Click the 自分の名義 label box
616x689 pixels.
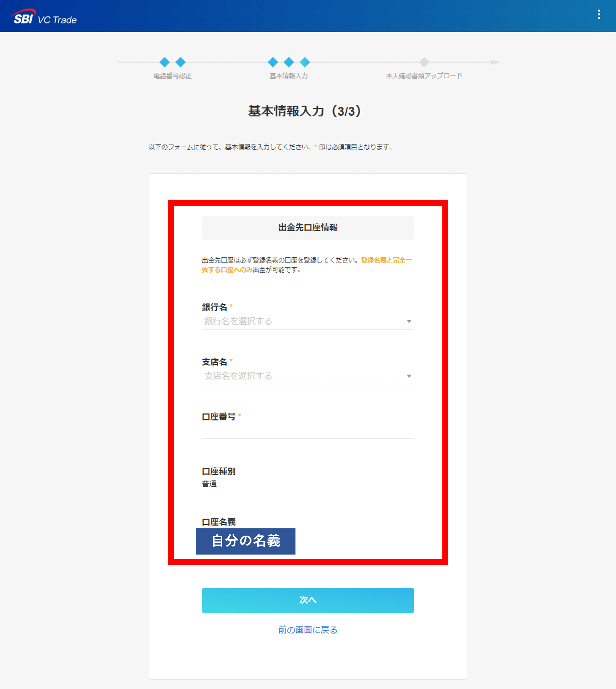coord(246,541)
